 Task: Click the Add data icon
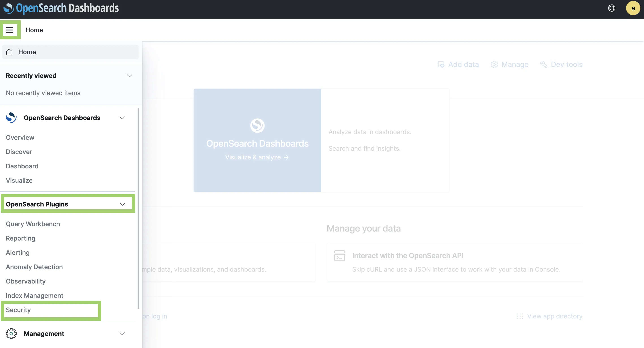pos(441,64)
